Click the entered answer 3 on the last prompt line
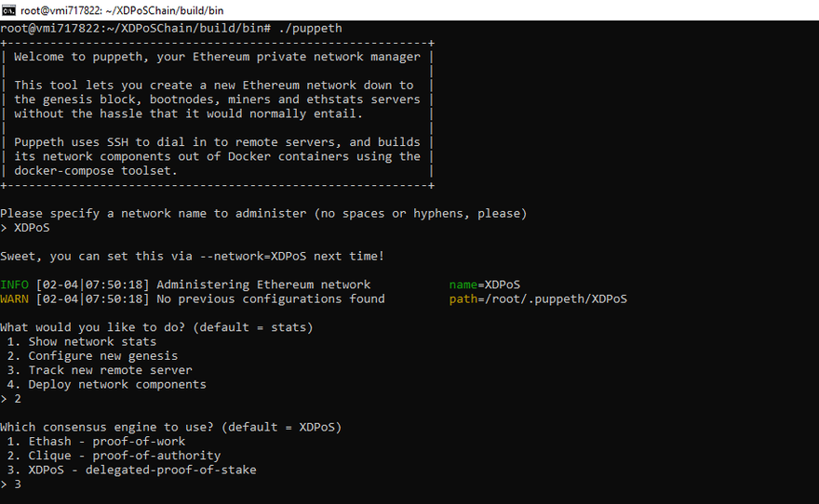This screenshot has width=819, height=504. point(18,484)
